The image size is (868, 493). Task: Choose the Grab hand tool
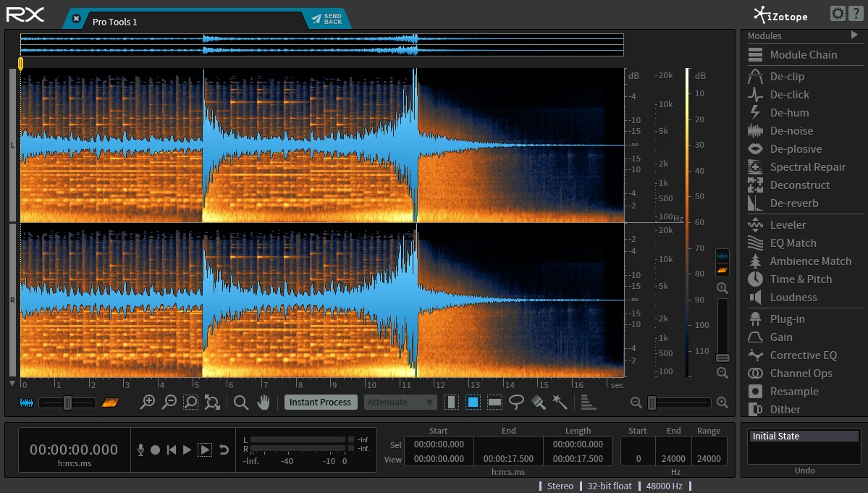(x=264, y=403)
